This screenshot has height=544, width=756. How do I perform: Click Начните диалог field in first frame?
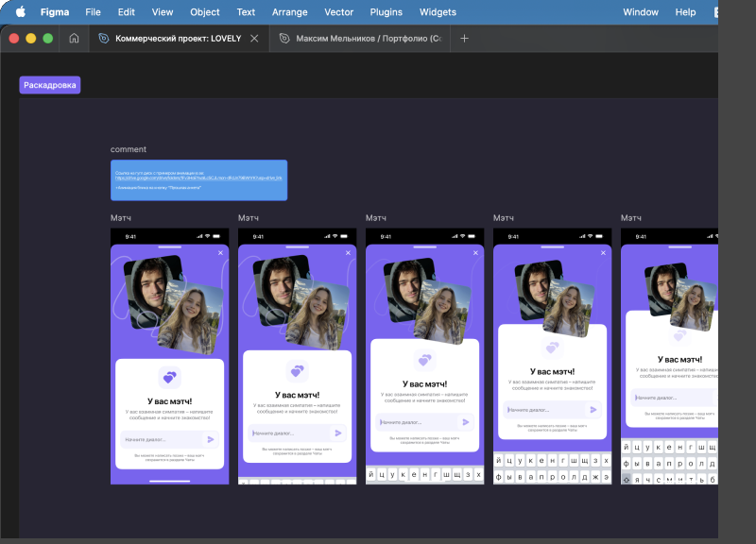(x=170, y=439)
